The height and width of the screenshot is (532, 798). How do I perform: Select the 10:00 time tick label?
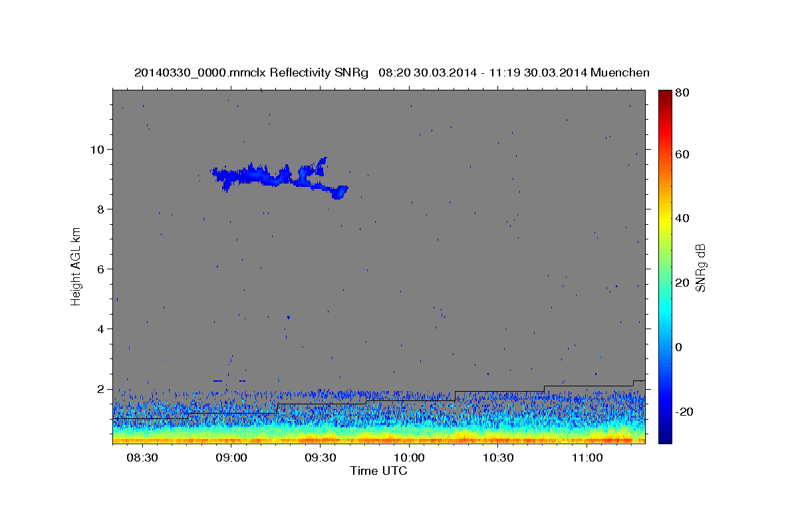(410, 458)
